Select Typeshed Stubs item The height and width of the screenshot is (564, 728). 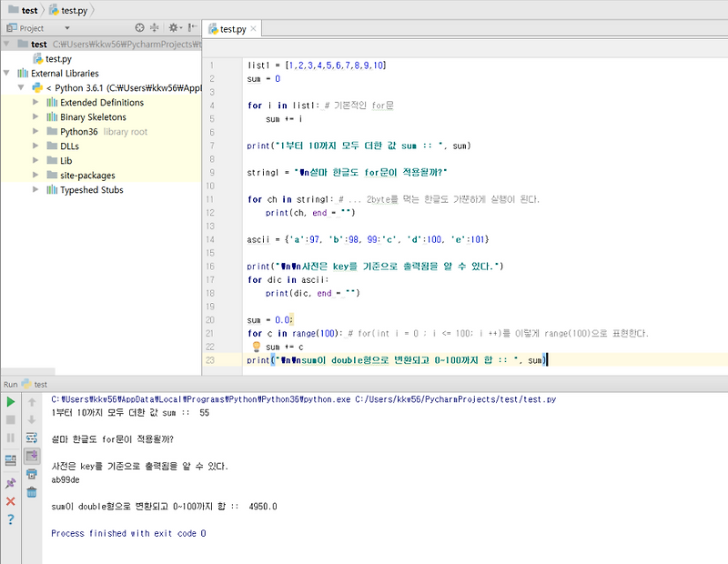point(85,190)
